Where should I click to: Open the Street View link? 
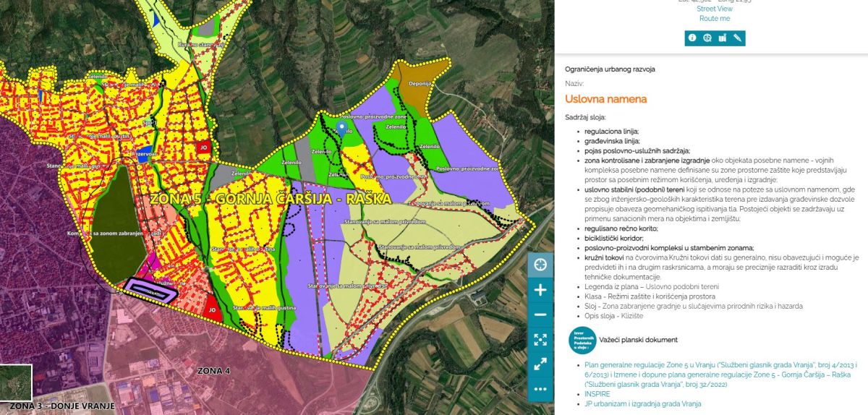(714, 9)
